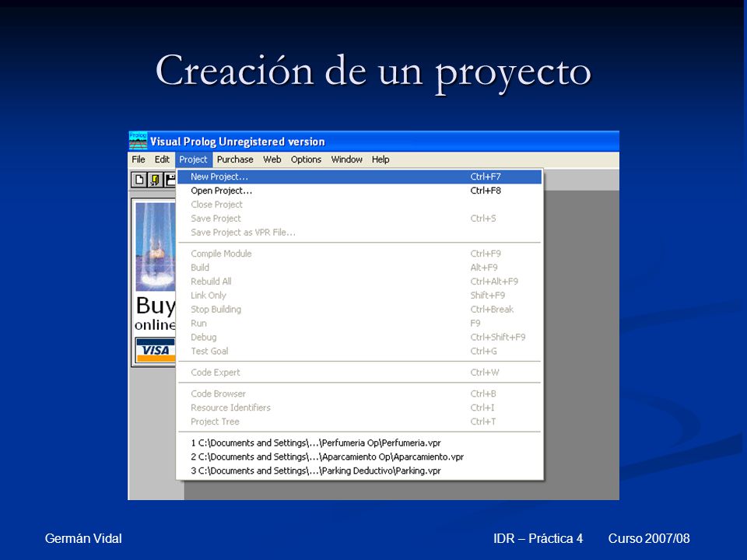Select the Code Expert entry
The image size is (747, 560).
tap(359, 373)
